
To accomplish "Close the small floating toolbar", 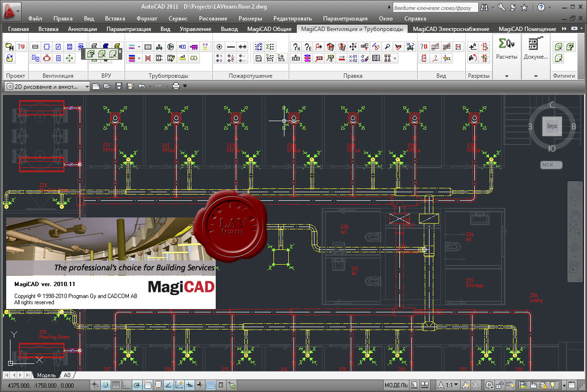I will (120, 51).
